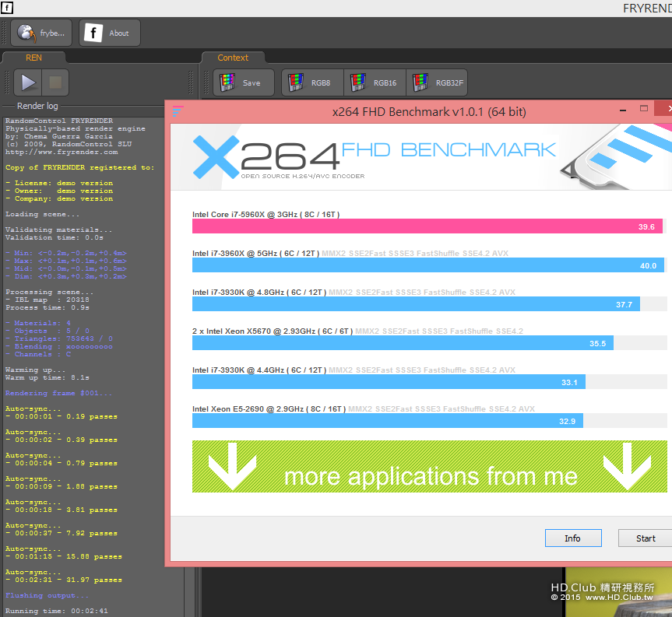Select the Xeon E5-2690 result bar
Image resolution: width=672 pixels, height=617 pixels.
[388, 421]
